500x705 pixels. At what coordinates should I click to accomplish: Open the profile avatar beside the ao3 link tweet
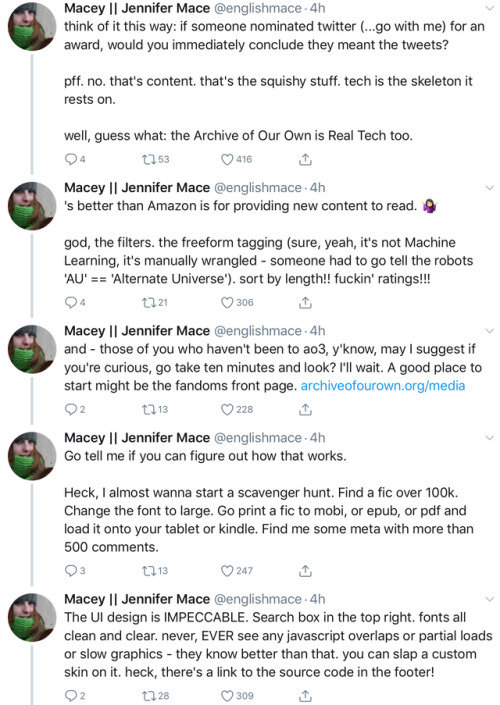pyautogui.click(x=32, y=349)
